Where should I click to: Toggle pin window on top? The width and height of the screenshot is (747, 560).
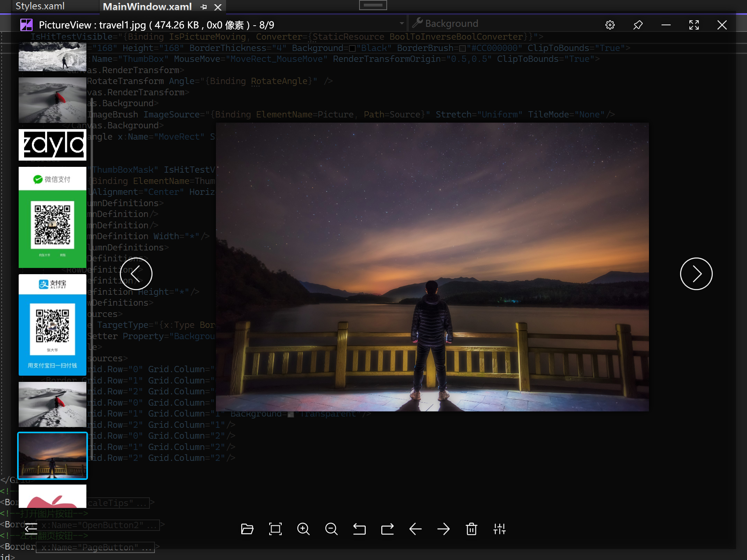[638, 25]
